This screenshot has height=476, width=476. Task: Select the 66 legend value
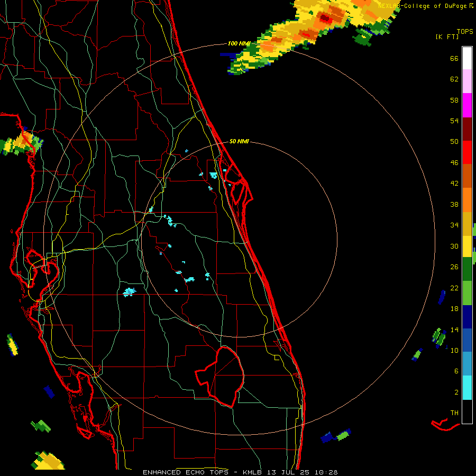(454, 59)
